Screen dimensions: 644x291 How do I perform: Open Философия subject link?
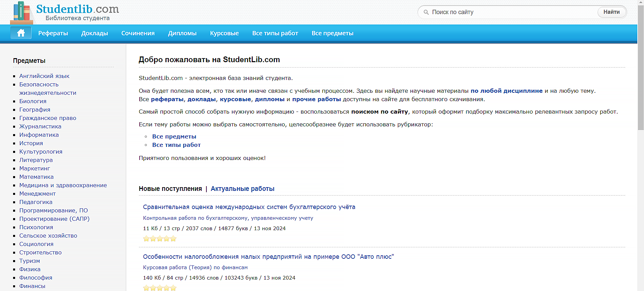(36, 278)
